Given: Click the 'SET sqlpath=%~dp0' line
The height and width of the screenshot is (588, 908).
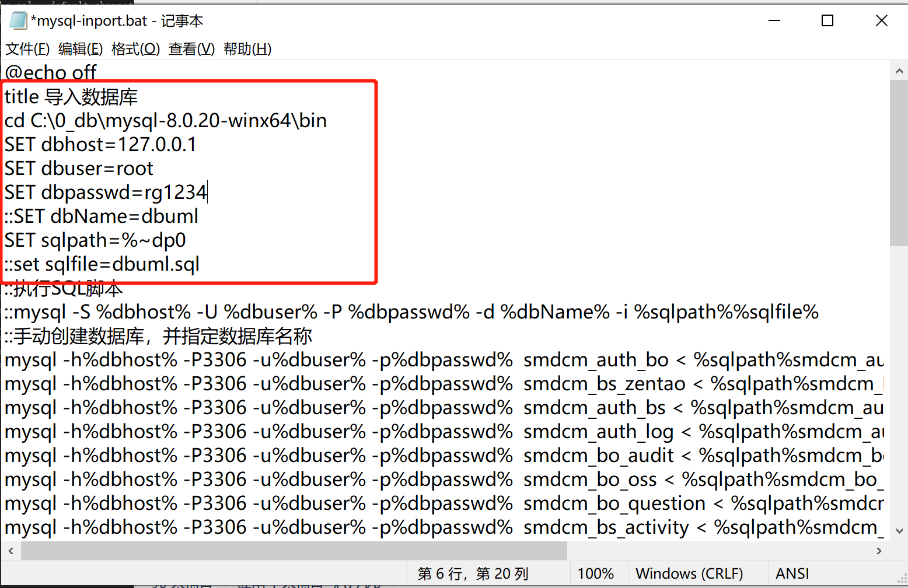Looking at the screenshot, I should [95, 240].
